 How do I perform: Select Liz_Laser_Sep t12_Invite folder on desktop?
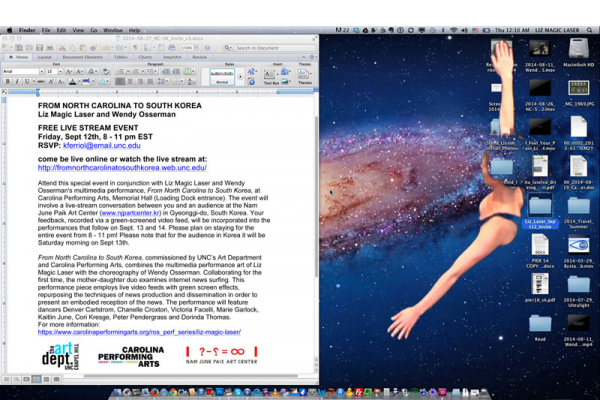coord(540,211)
